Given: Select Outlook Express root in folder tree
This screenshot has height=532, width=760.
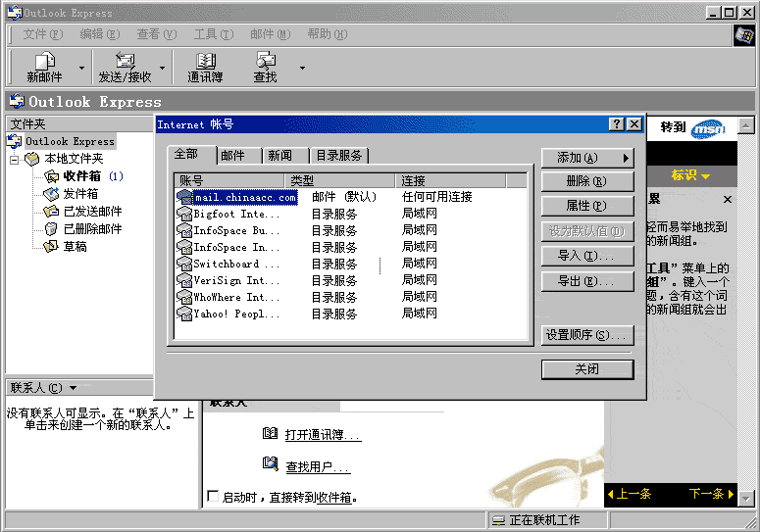Looking at the screenshot, I should pos(70,141).
